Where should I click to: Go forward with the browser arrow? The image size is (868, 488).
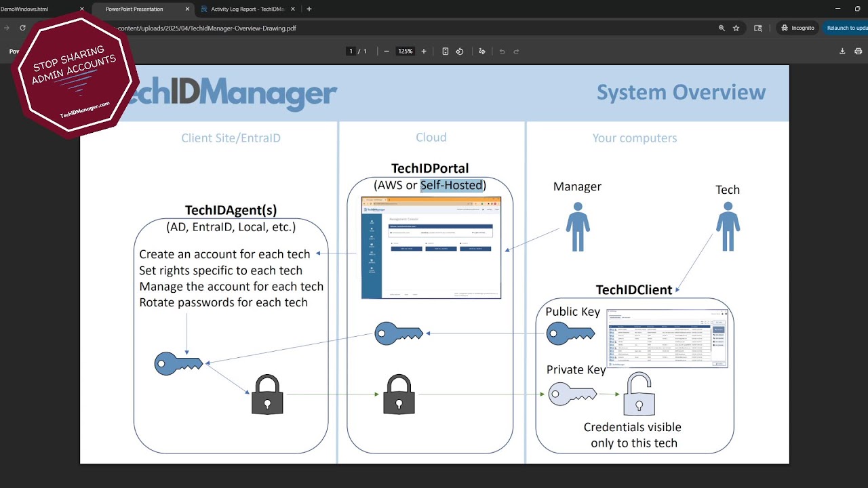pos(7,28)
